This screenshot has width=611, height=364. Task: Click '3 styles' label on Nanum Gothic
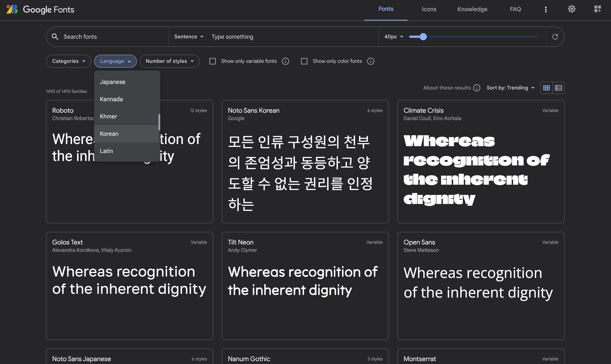click(x=375, y=359)
